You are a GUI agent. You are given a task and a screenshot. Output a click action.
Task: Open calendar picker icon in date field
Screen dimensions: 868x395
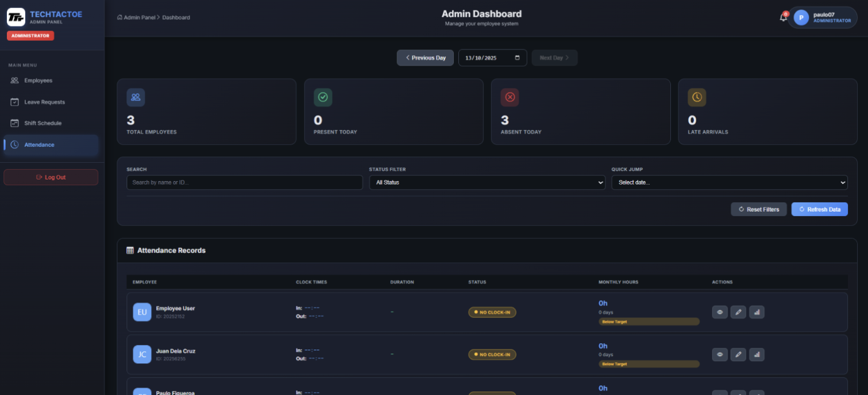coord(518,57)
